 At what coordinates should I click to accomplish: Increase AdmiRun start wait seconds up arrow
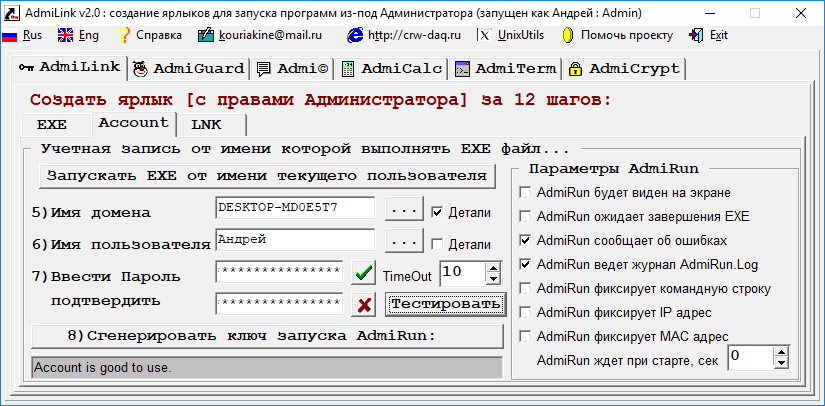coord(782,352)
